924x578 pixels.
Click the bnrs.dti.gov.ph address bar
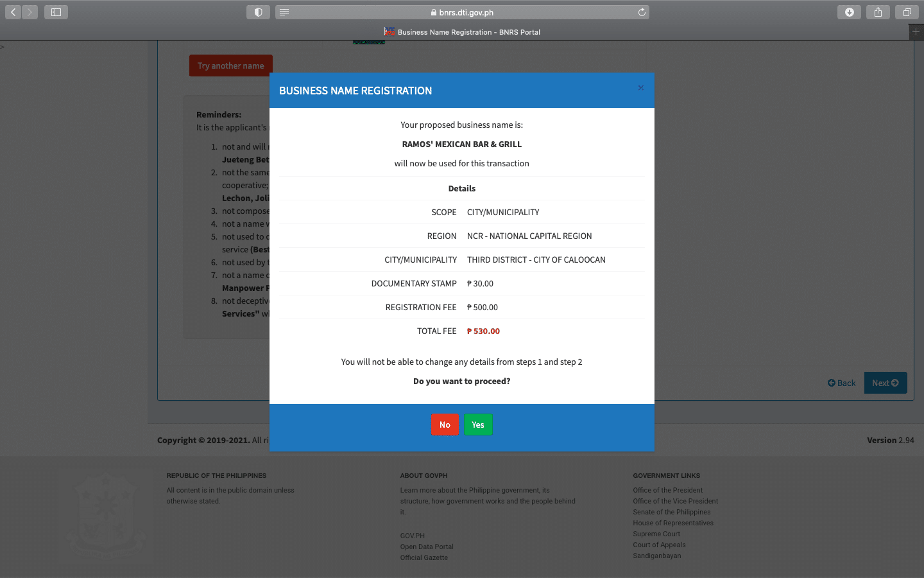(462, 12)
